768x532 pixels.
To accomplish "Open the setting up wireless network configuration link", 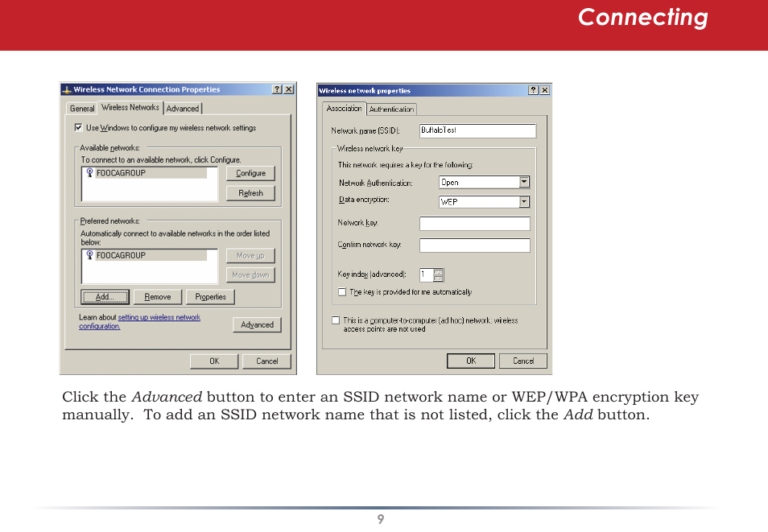I will 139,322.
